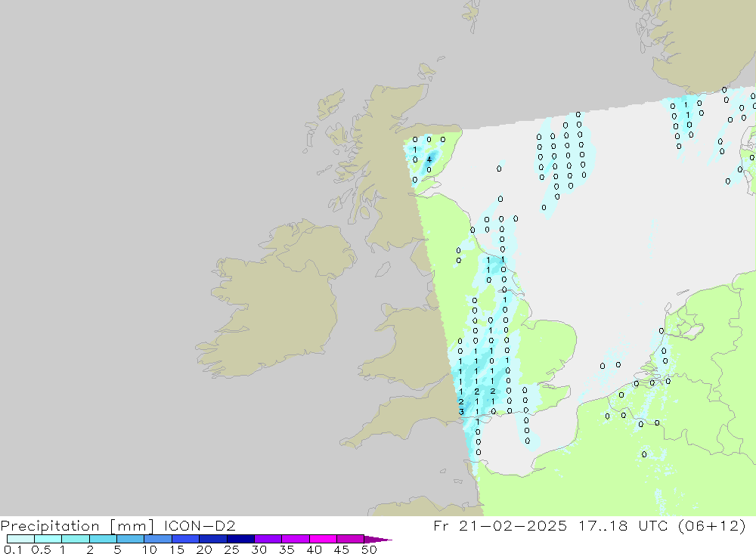Click the 25–30 mm dark navy swatch
Image resolution: width=756 pixels, height=554 pixels.
point(240,539)
